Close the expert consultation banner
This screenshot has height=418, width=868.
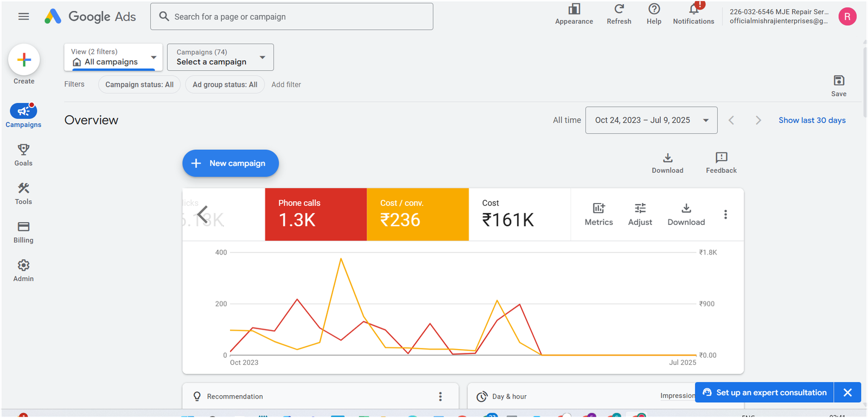tap(848, 392)
